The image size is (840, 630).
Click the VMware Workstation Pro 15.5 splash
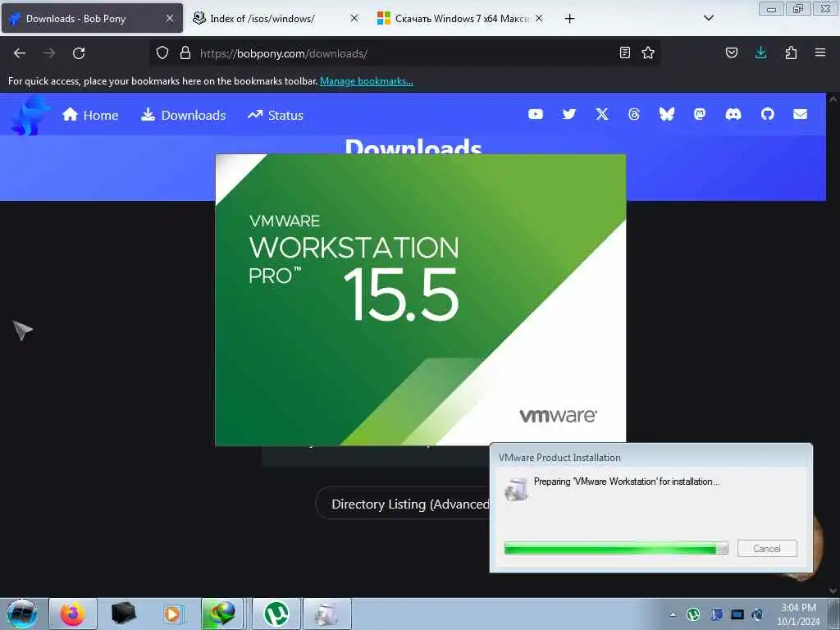(421, 300)
